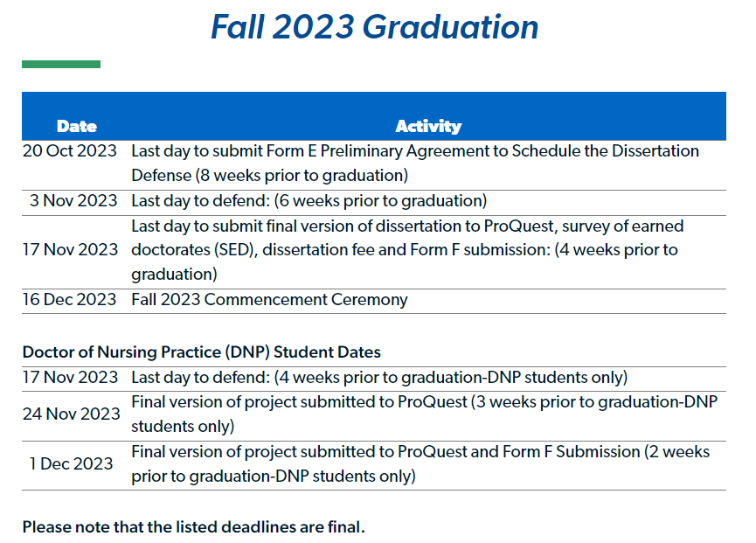756x543 pixels.
Task: Select the 24 Nov 2023 date cell
Action: point(72,414)
